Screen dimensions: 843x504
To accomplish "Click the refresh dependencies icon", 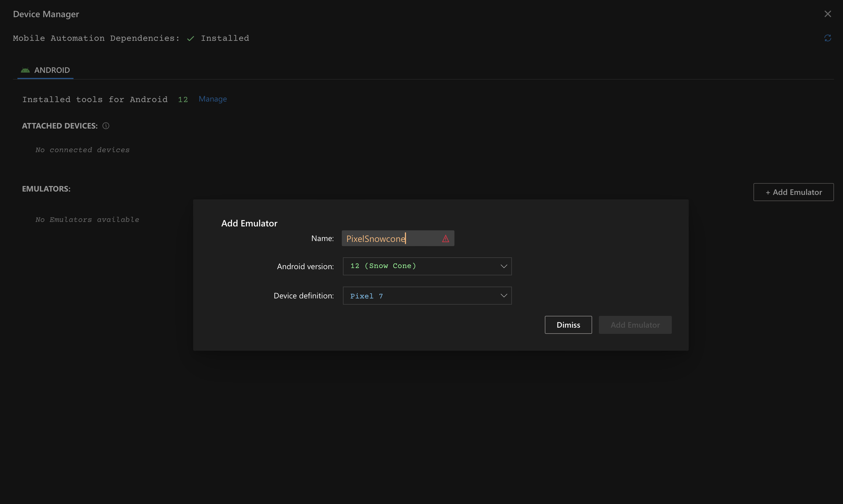I will 827,38.
